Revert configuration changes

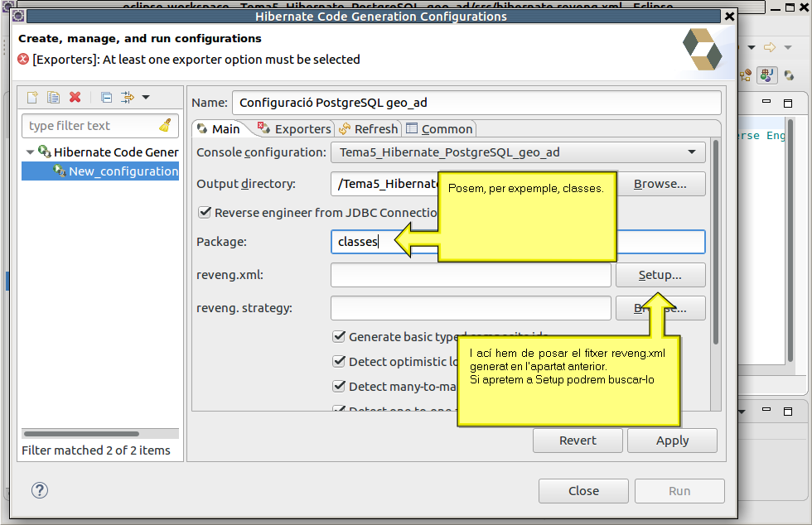pos(578,441)
